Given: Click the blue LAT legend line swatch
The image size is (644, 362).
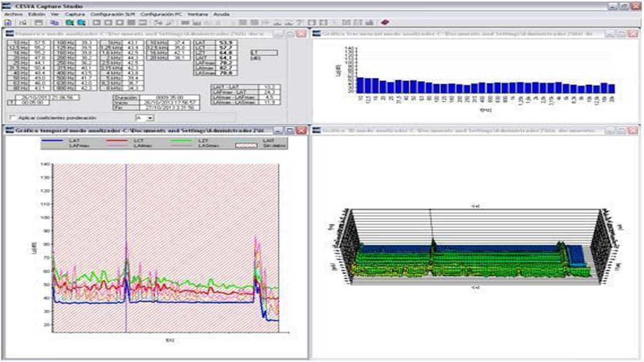Looking at the screenshot, I should click(x=57, y=142).
